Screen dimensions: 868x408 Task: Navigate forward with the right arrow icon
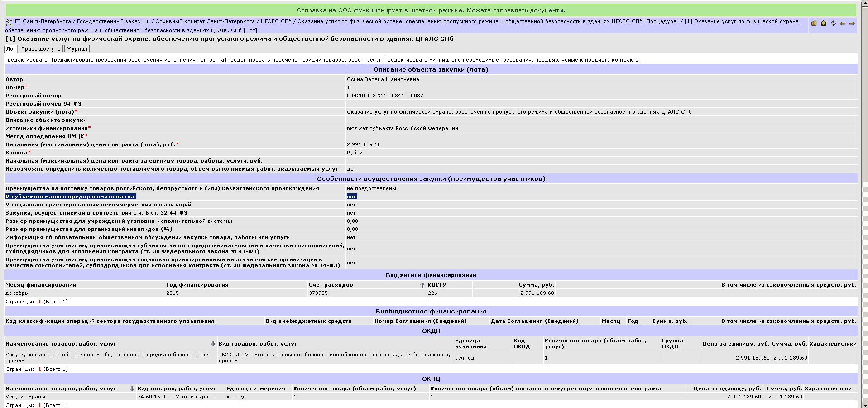852,24
